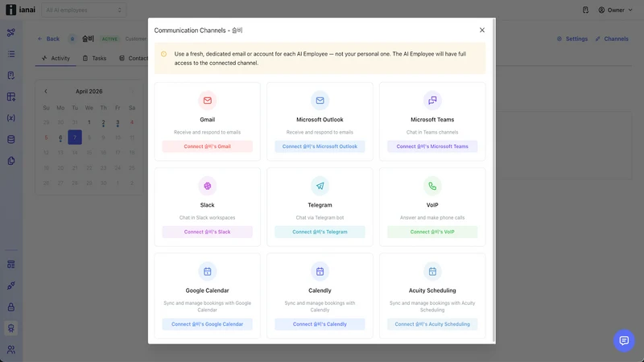Viewport: 644px width, 362px height.
Task: Open the All AI employees dropdown
Action: click(84, 10)
